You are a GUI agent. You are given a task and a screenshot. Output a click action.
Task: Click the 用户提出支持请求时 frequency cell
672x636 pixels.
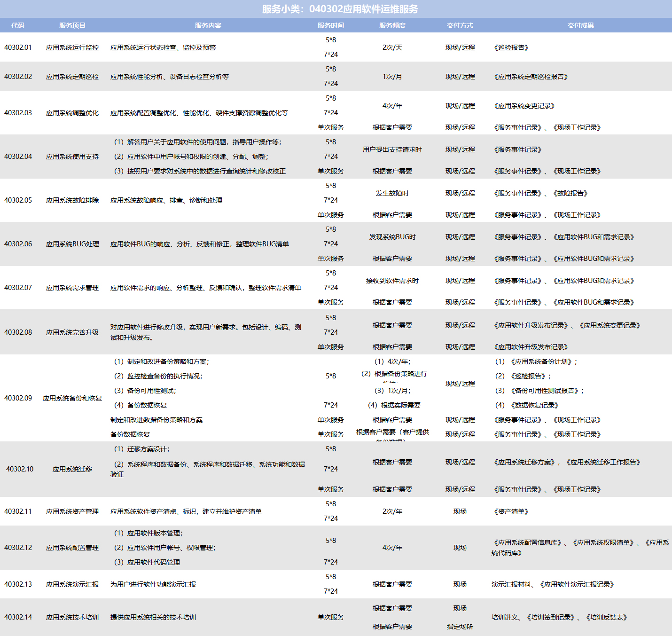coord(392,149)
